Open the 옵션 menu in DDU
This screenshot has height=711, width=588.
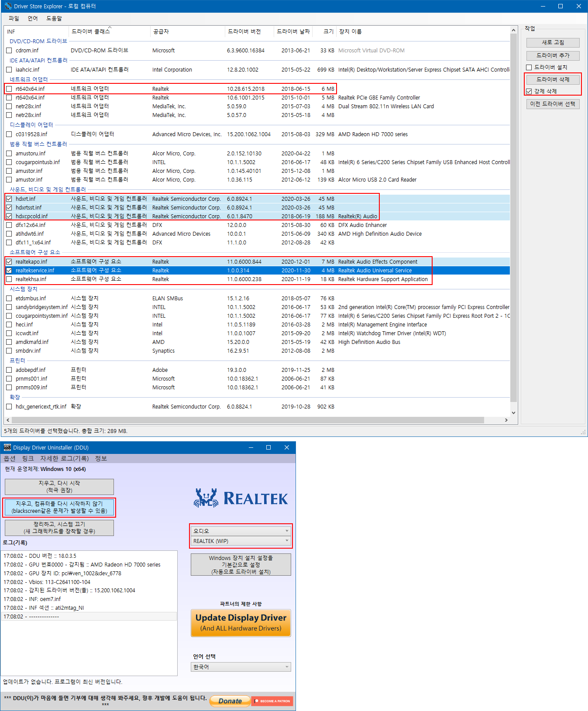(10, 458)
